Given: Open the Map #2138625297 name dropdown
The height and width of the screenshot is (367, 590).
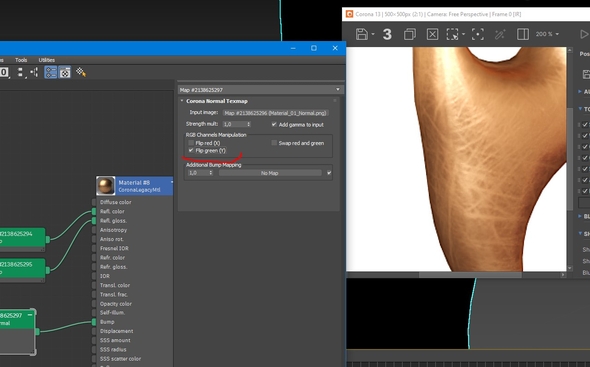Looking at the screenshot, I should coord(260,90).
